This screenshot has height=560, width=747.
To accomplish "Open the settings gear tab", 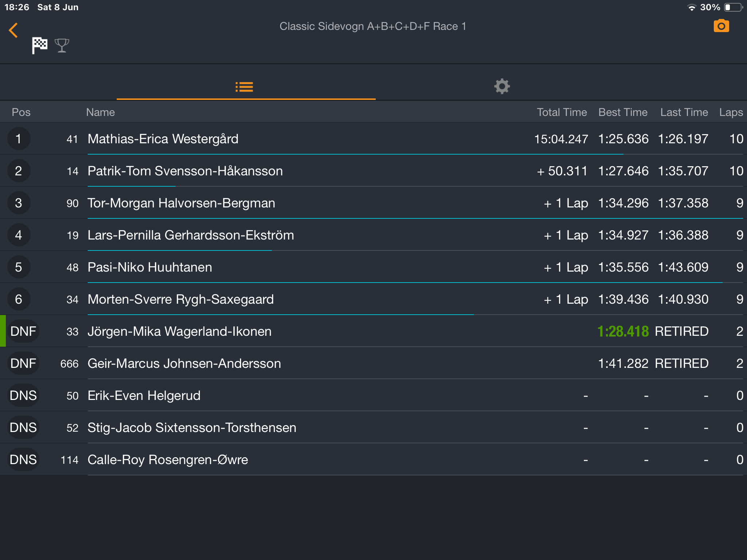I will (x=502, y=86).
